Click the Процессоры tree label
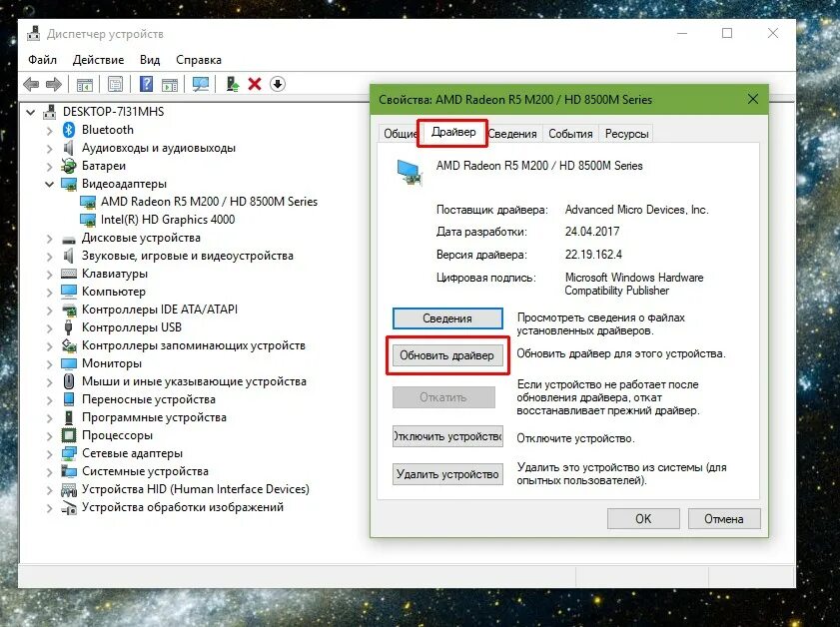The image size is (840, 627). [117, 435]
